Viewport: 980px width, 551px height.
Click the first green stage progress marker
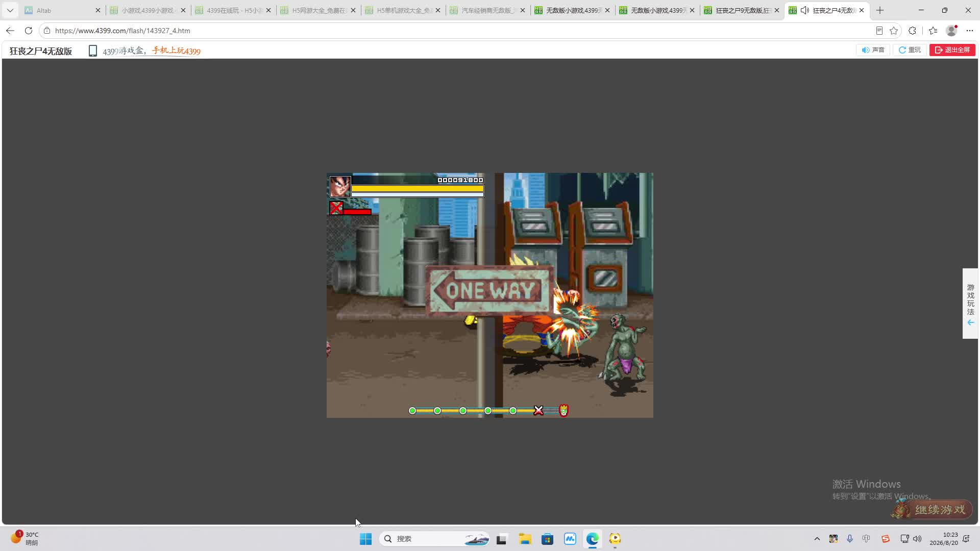point(412,411)
